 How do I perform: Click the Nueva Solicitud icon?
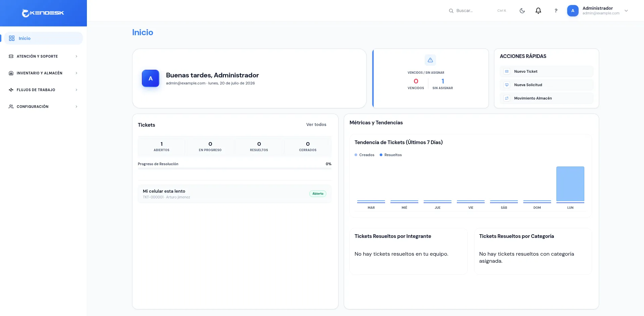pyautogui.click(x=507, y=85)
